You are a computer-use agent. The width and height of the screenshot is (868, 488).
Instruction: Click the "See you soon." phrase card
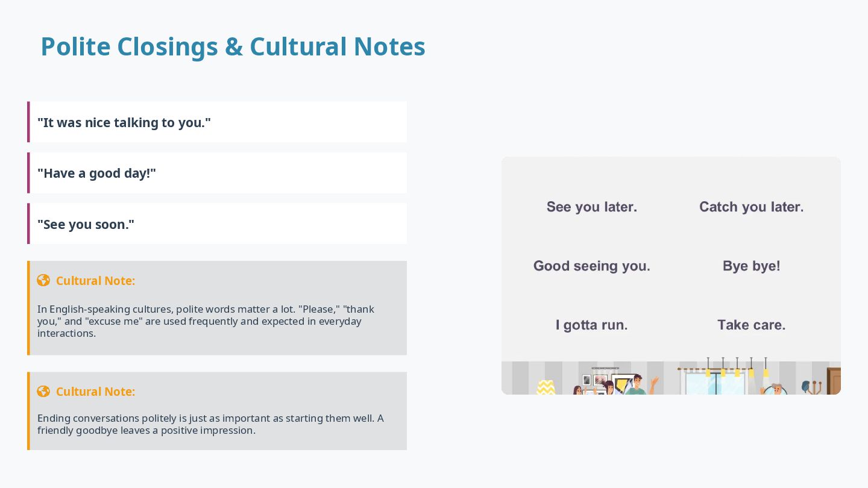point(217,224)
